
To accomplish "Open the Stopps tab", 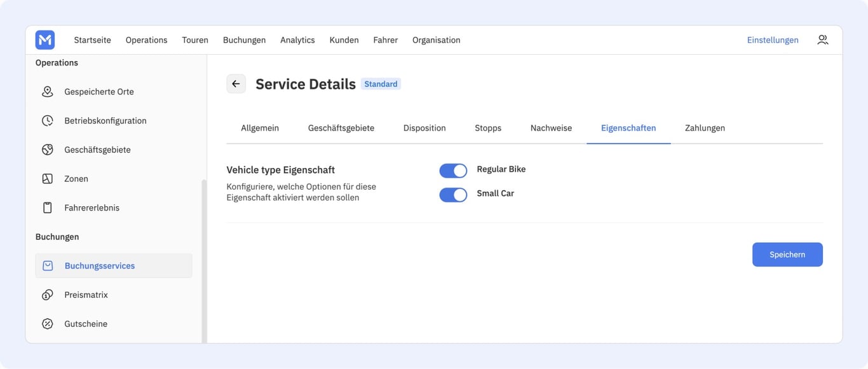I will point(488,128).
